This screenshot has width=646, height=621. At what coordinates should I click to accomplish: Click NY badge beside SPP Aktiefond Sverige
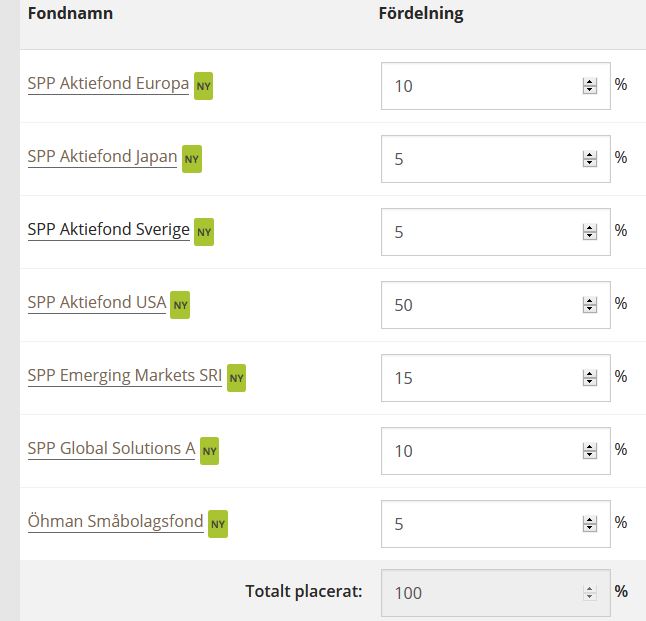pyautogui.click(x=204, y=232)
